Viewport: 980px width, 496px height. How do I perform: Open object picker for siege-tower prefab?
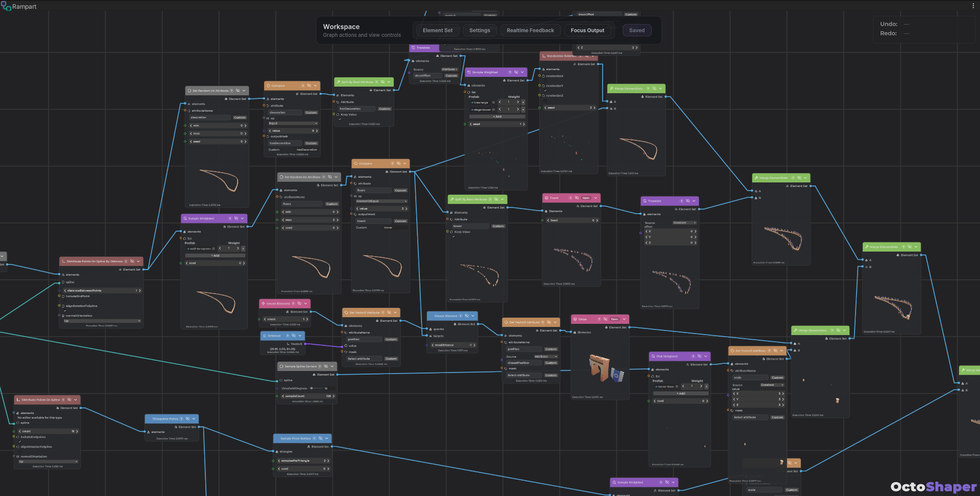494,110
